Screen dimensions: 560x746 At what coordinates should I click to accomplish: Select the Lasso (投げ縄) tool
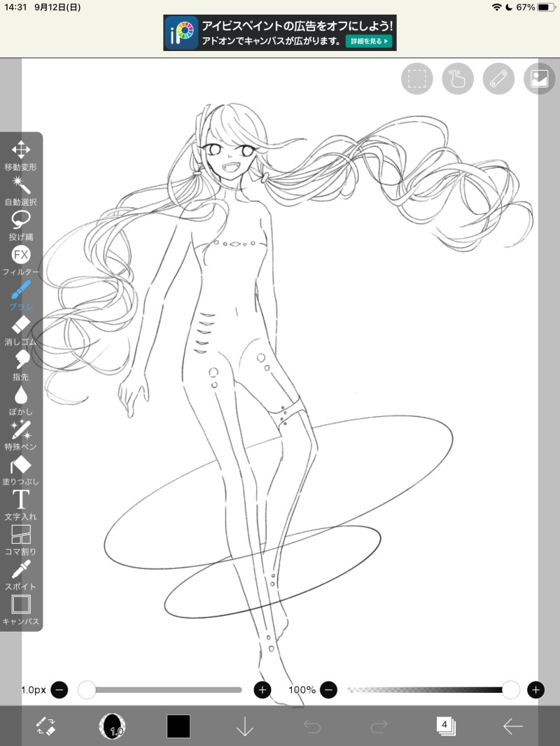(21, 225)
